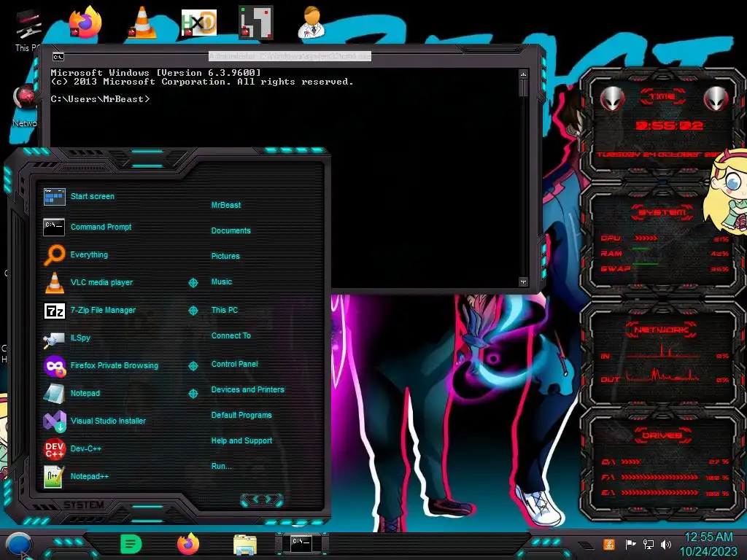Viewport: 747px width, 560px height.
Task: Click Start screen tile icon in start menu
Action: click(54, 196)
